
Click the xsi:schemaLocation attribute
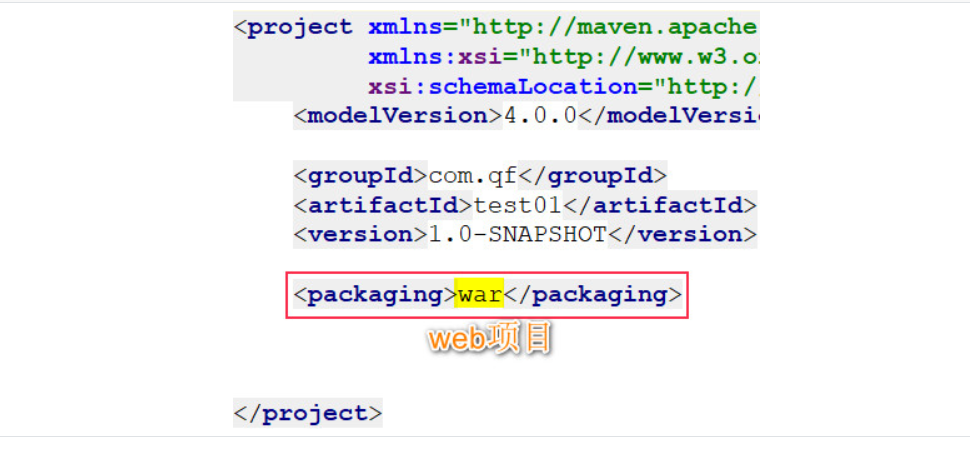tap(503, 87)
